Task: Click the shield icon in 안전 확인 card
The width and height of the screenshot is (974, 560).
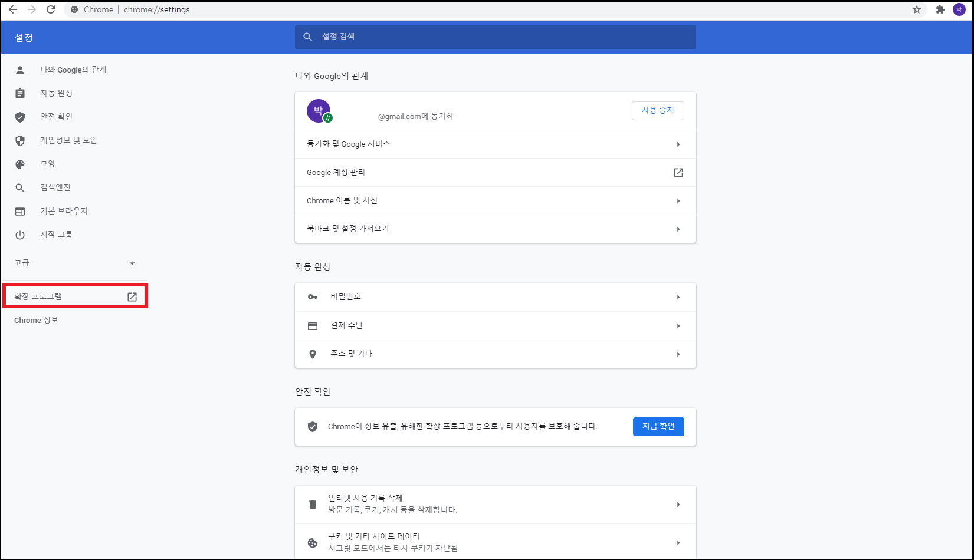Action: coord(313,427)
